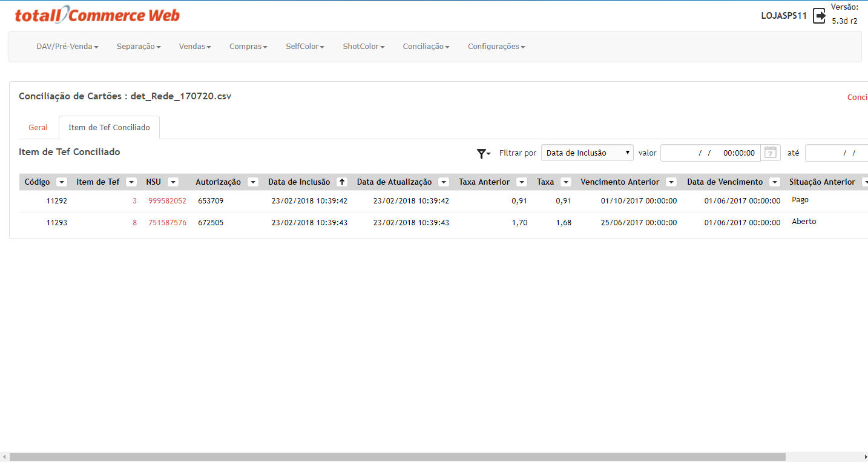The height and width of the screenshot is (462, 868).
Task: Open the funnel filter icon menu
Action: 483,153
